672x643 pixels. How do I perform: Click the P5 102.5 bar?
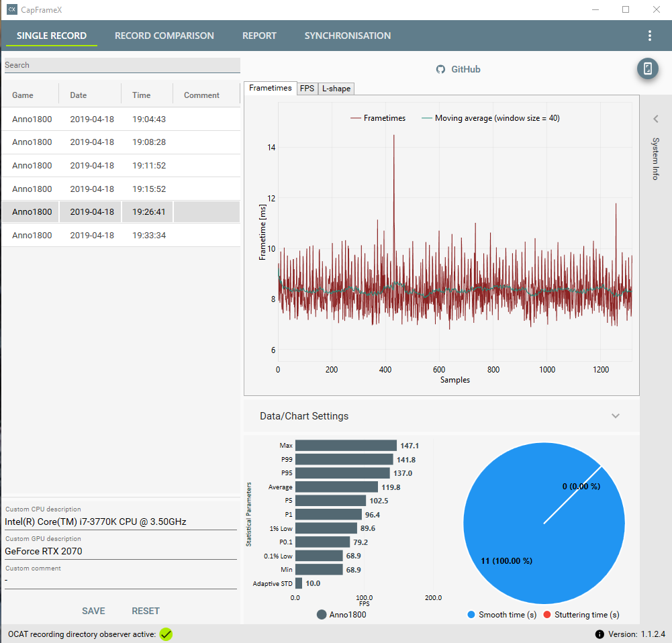(330, 501)
